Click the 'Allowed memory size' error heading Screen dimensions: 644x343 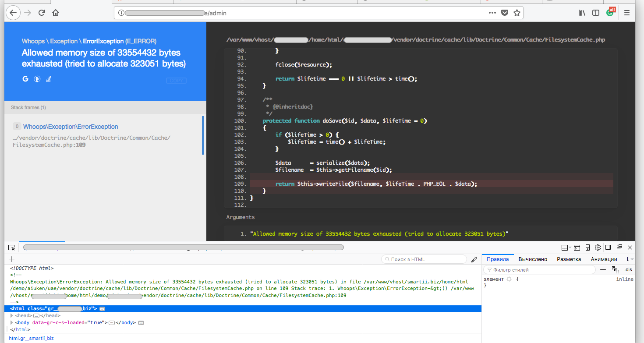tap(104, 58)
